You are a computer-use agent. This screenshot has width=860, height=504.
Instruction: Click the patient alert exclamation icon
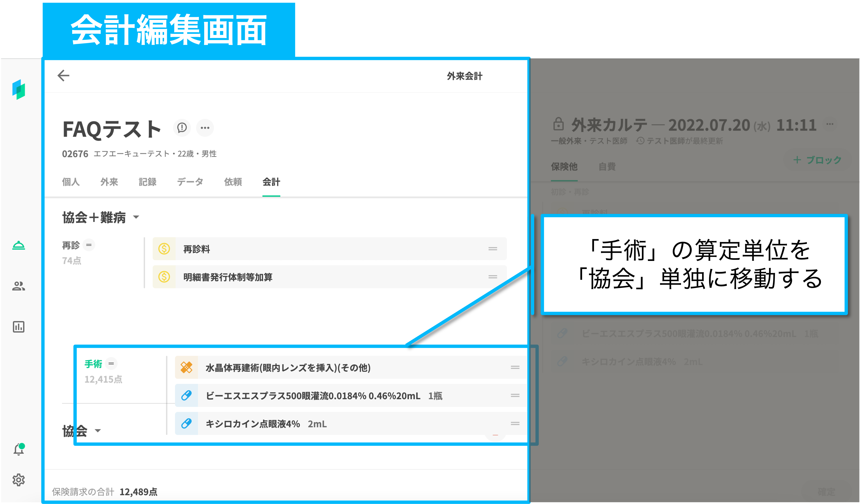coord(182,128)
